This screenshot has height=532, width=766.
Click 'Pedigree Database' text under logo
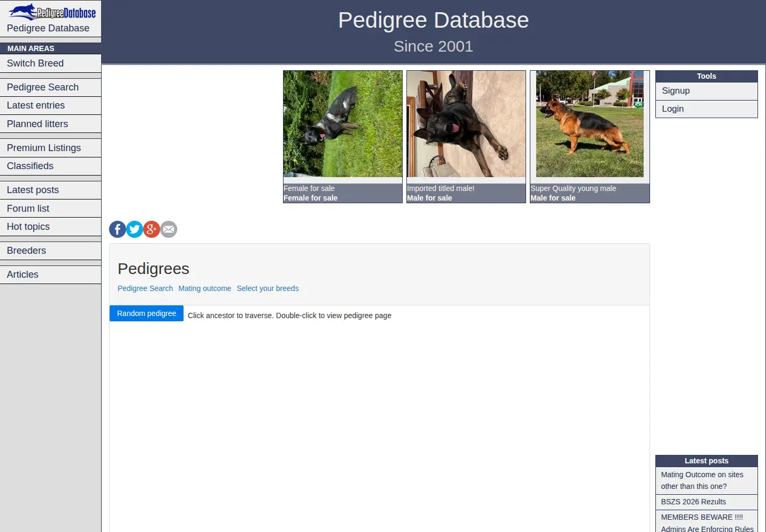(48, 28)
